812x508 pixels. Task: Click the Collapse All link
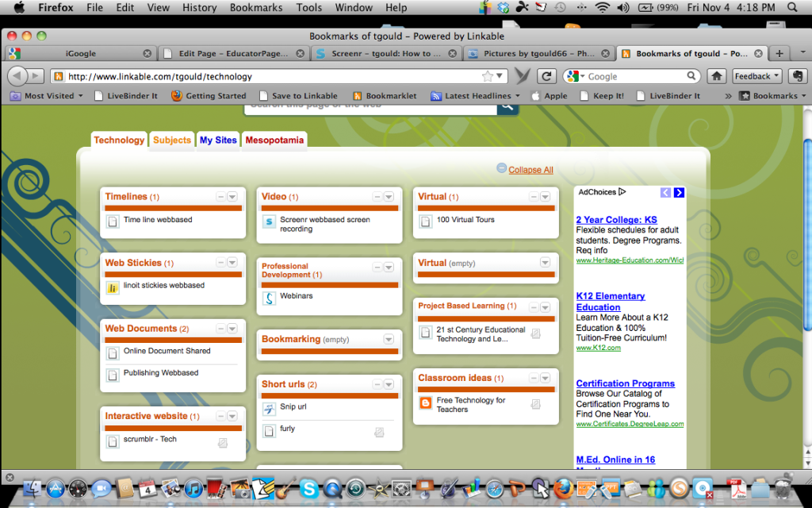click(530, 170)
